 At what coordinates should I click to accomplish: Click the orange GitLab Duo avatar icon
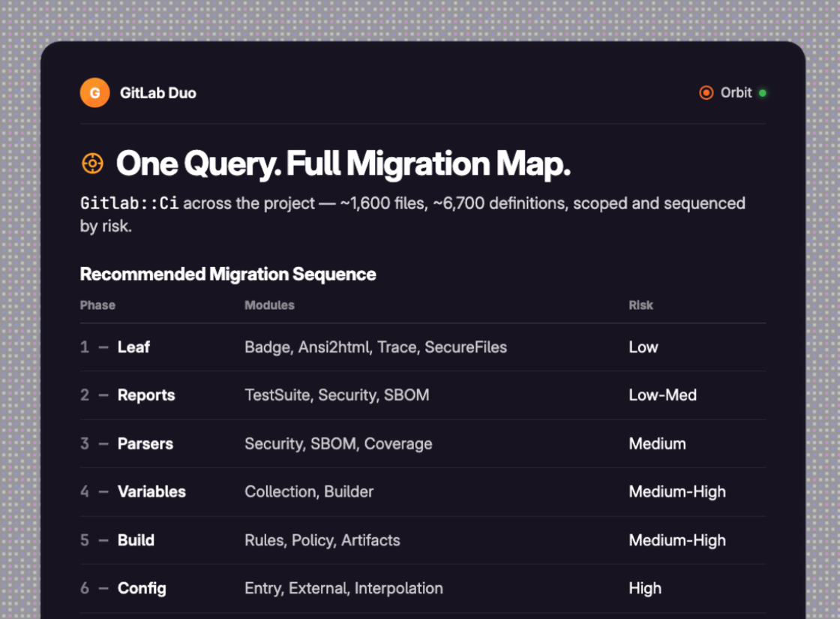pos(94,93)
